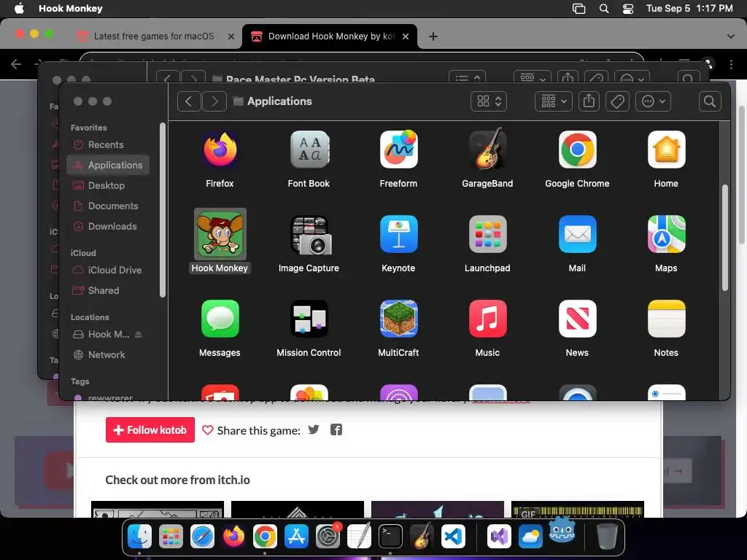Open Visual Studio Code from the Dock
The height and width of the screenshot is (560, 747).
(x=453, y=537)
